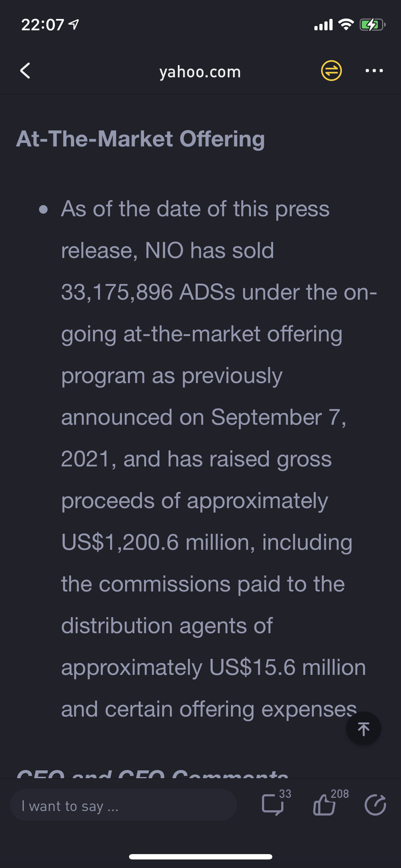Viewport: 401px width, 868px height.
Task: Tap the yahoo.com page title
Action: coord(200,72)
